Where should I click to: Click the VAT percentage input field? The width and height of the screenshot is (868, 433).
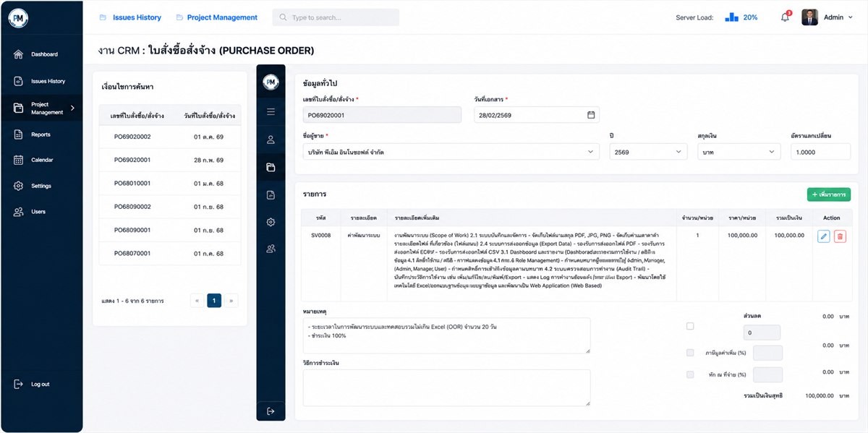pos(767,353)
